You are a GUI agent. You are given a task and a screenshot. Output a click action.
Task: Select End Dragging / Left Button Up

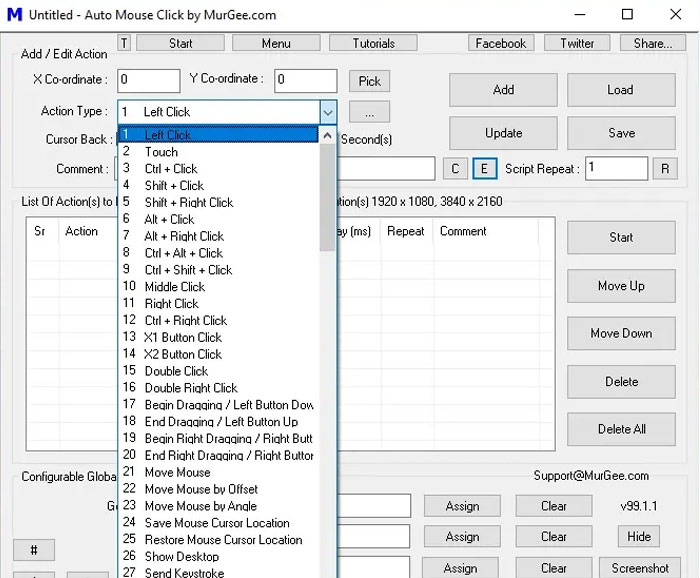pos(218,422)
